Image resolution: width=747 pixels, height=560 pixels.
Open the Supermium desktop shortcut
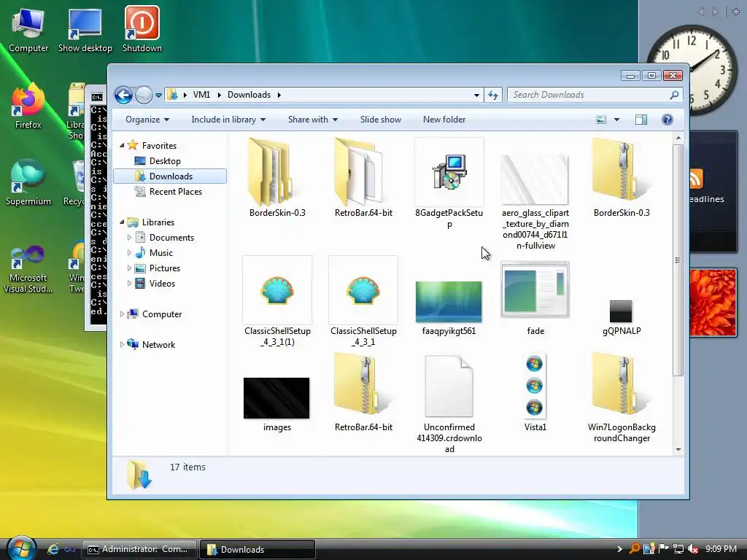28,183
